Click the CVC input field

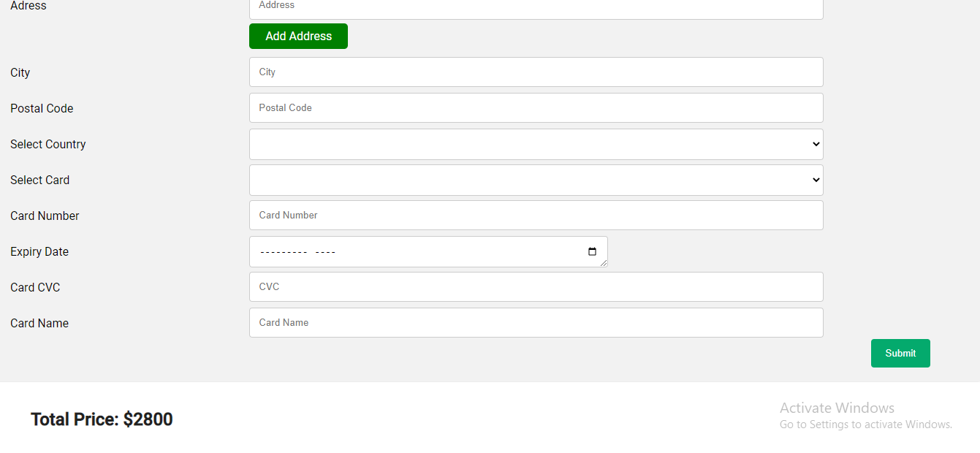(x=536, y=286)
